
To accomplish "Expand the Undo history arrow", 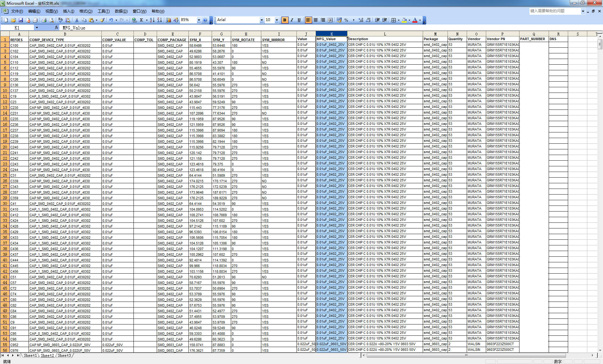I will [116, 20].
